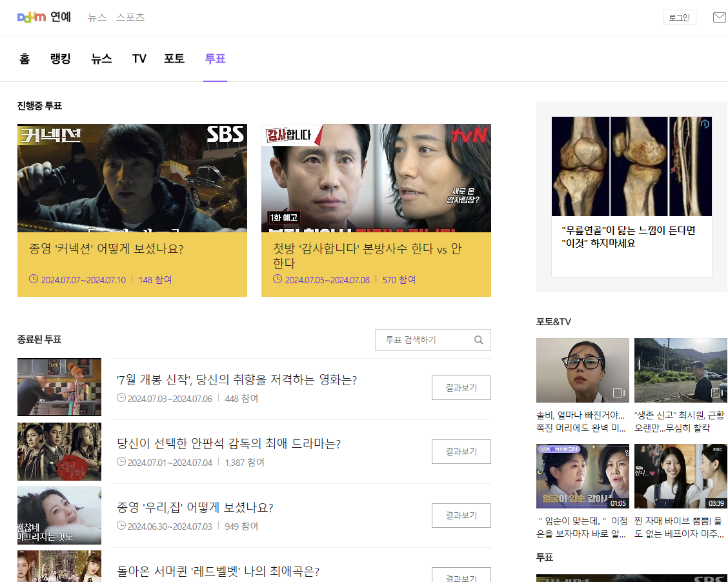Click the 종료된 투표 heading
This screenshot has height=582, width=728.
coord(39,339)
